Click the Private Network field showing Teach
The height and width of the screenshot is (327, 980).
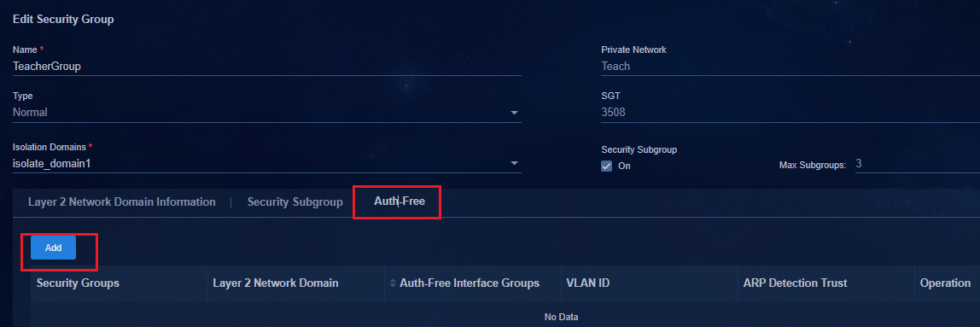(790, 67)
